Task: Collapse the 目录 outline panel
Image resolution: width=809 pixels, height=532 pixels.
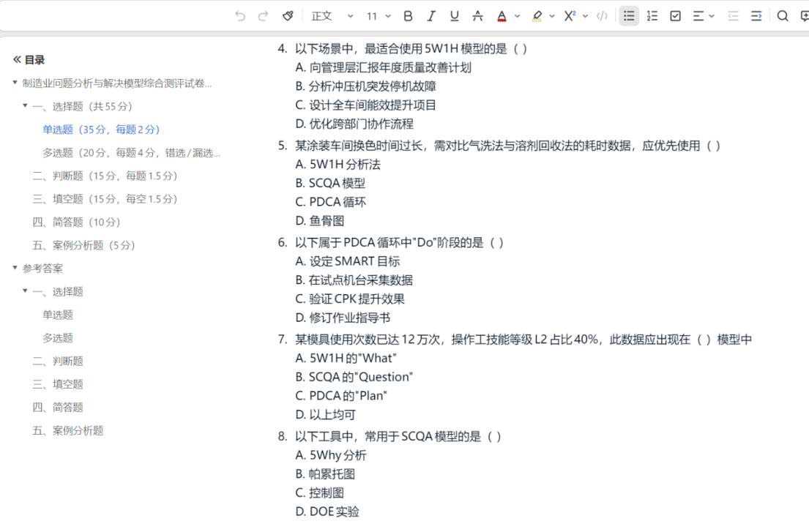Action: click(17, 59)
